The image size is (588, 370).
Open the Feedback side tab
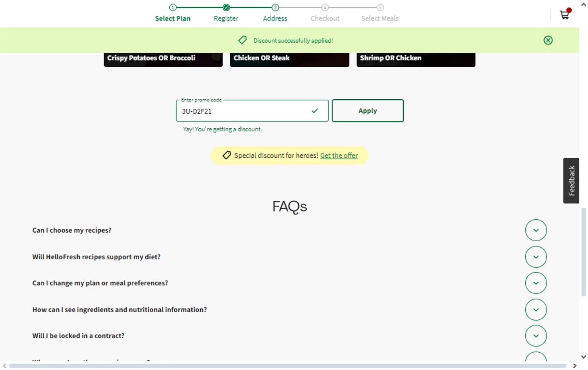[571, 180]
